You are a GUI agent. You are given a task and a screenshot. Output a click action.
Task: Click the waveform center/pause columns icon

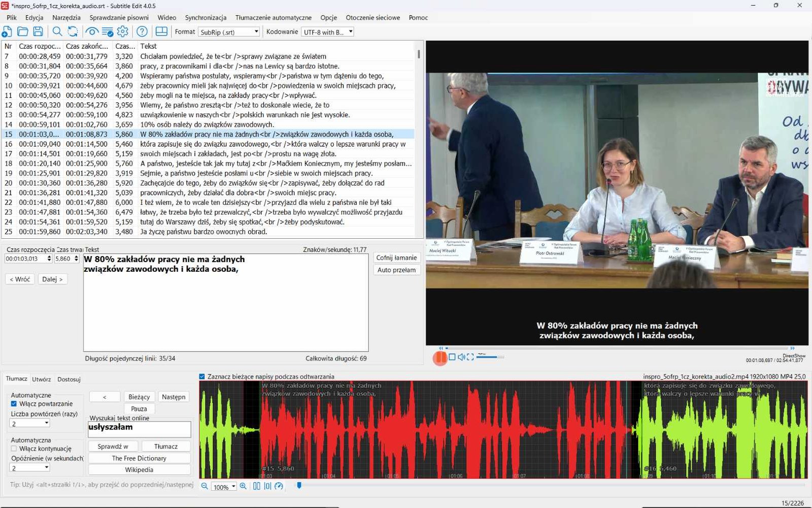pyautogui.click(x=257, y=486)
